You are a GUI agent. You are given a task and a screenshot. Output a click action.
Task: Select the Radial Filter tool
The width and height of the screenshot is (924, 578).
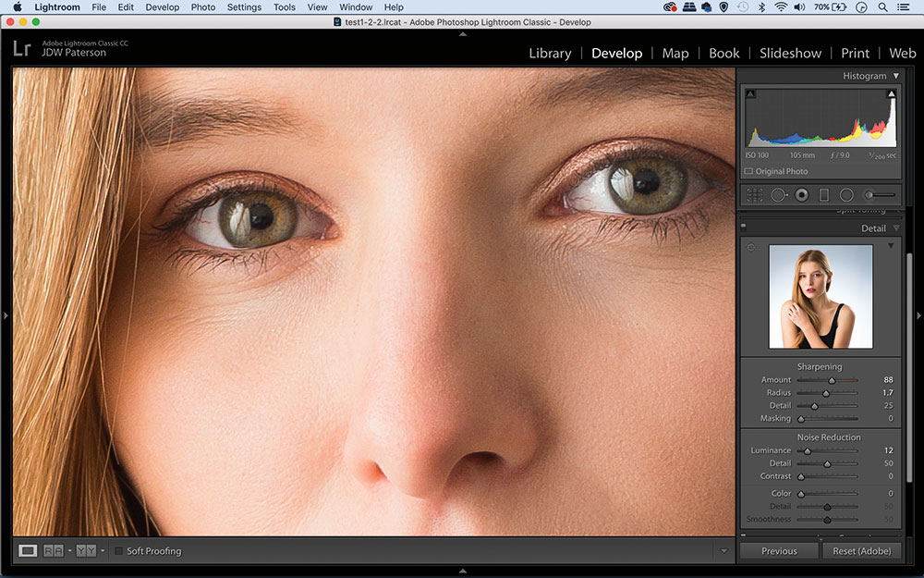(846, 194)
